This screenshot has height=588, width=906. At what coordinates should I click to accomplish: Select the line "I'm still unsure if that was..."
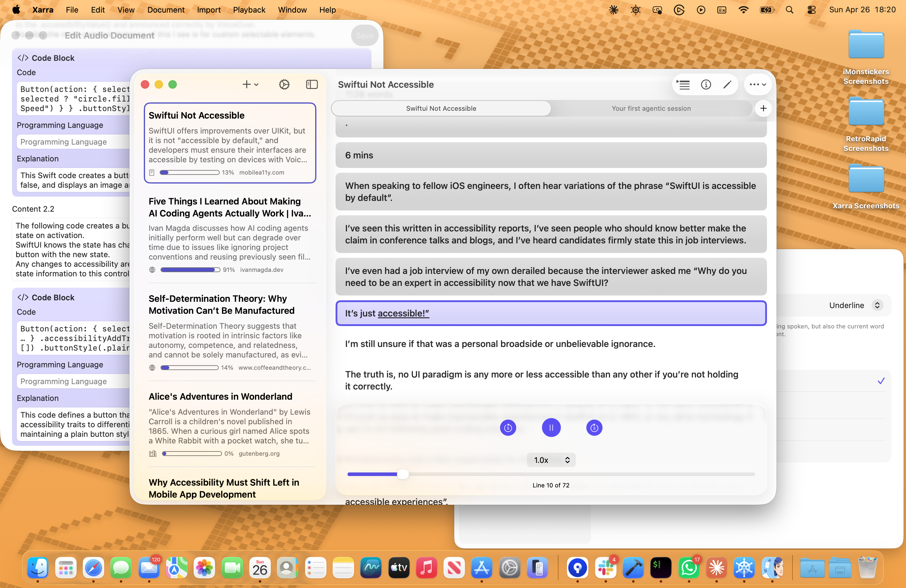tap(551, 344)
